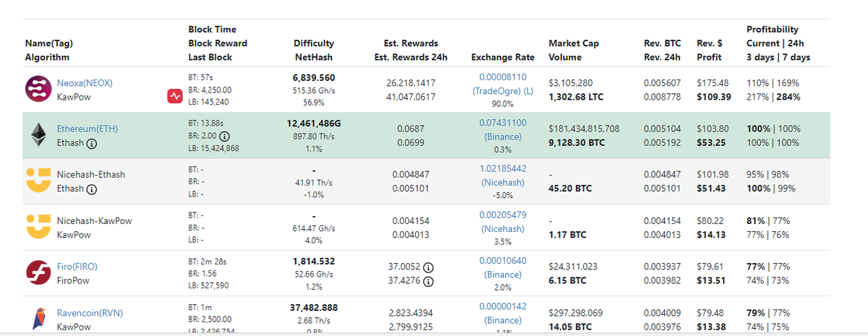Open the (Nicehash) link in Nicehash-Ethash row
868x336 pixels.
503,183
